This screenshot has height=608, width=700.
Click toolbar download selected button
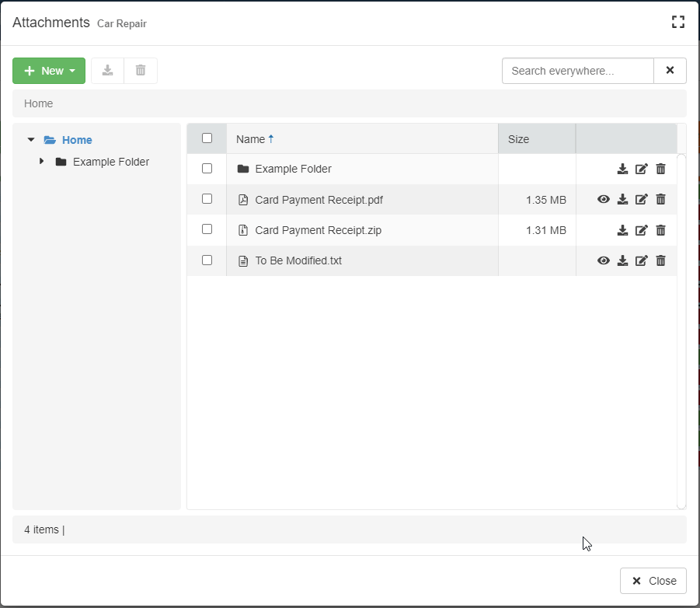(108, 71)
